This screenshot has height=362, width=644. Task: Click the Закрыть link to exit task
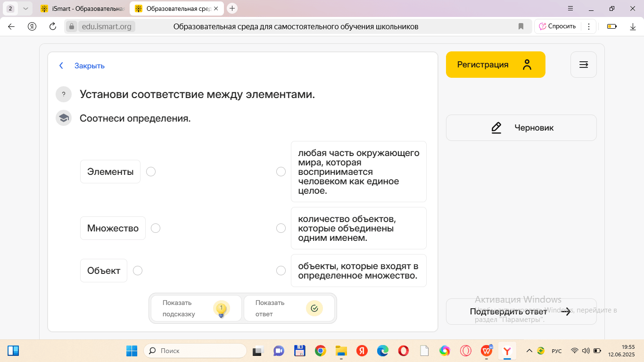(x=89, y=66)
